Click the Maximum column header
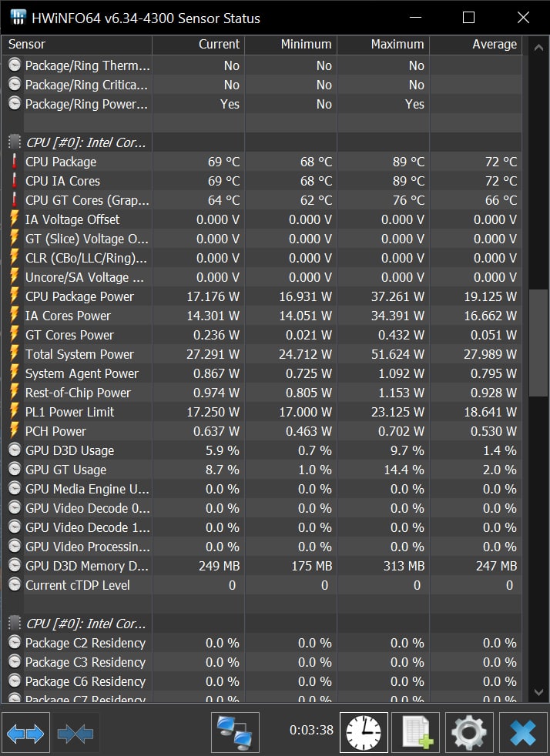Viewport: 550px width, 756px height. pos(383,45)
